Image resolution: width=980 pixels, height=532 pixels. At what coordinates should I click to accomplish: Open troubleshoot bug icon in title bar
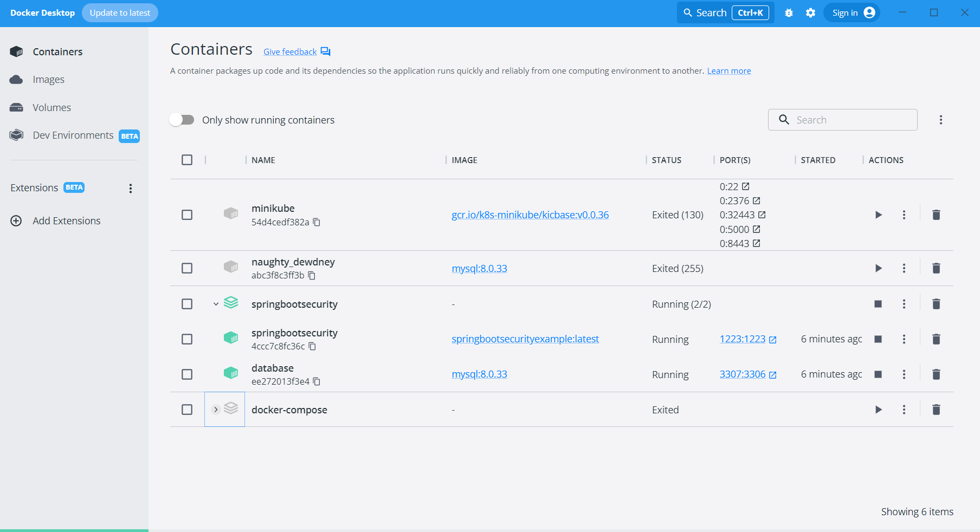click(x=789, y=13)
